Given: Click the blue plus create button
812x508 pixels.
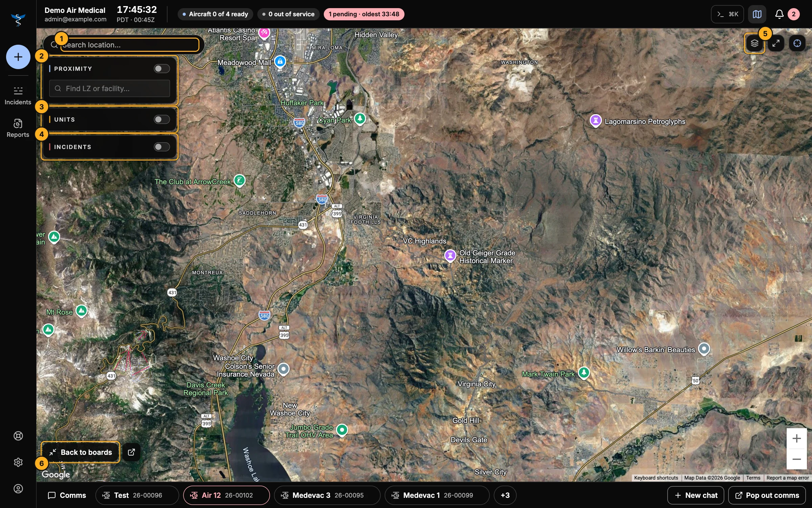Looking at the screenshot, I should pyautogui.click(x=18, y=57).
